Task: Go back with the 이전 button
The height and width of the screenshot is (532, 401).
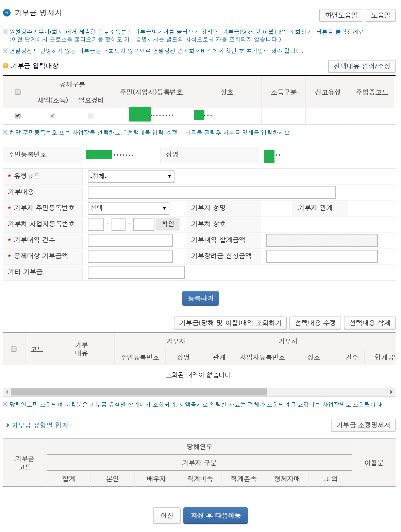Action: (x=167, y=516)
